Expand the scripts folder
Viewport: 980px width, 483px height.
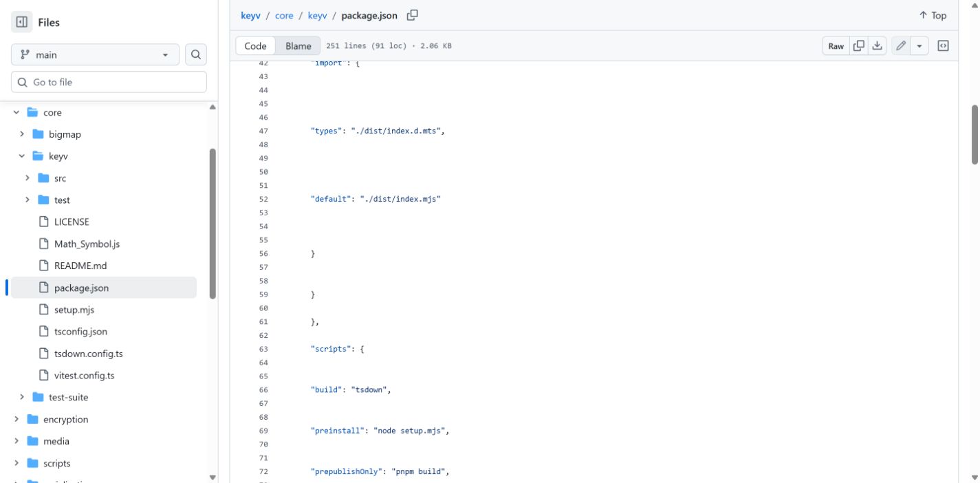(x=17, y=463)
